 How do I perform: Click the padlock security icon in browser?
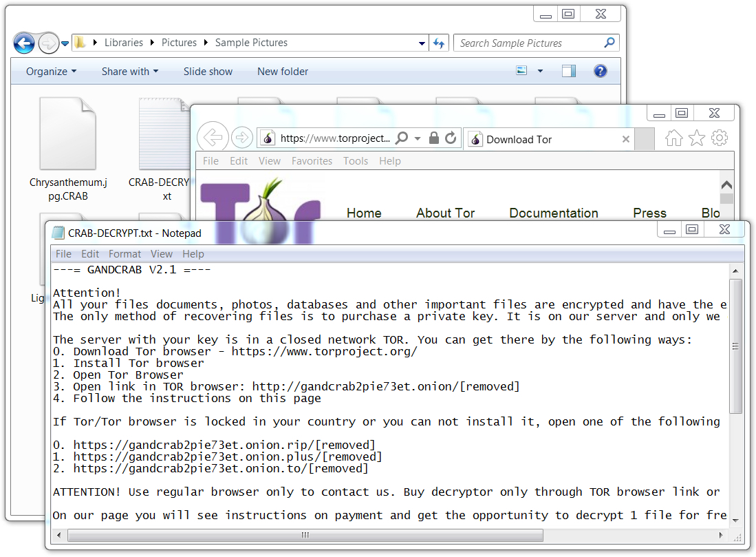434,138
